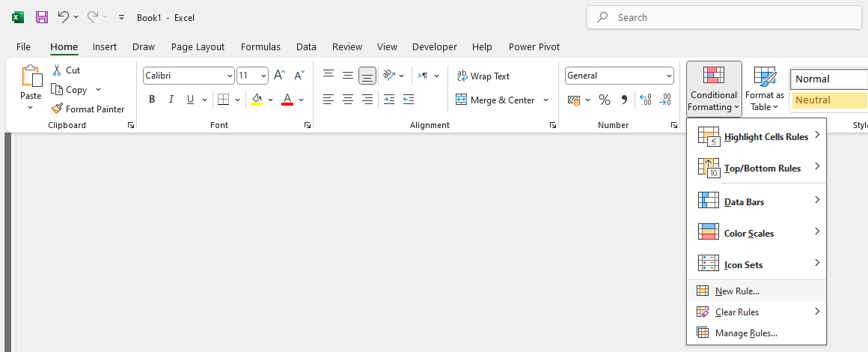The height and width of the screenshot is (352, 868).
Task: Apply the yellow fill color bucket
Action: [x=257, y=100]
